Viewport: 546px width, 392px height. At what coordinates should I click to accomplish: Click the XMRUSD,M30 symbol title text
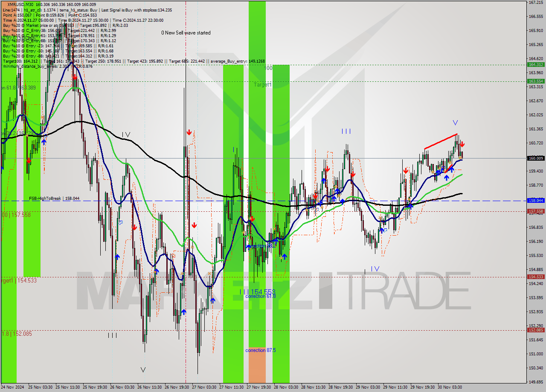pos(21,4)
